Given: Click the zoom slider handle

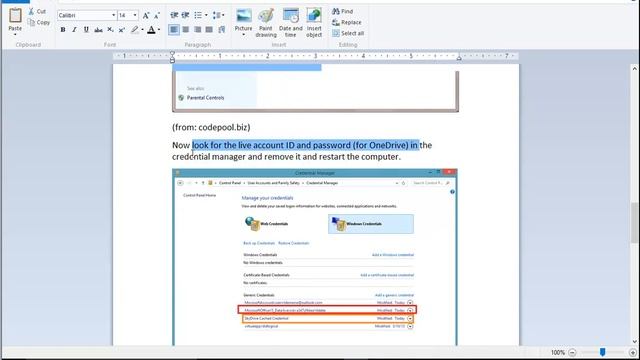Looking at the screenshot, I should click(602, 352).
